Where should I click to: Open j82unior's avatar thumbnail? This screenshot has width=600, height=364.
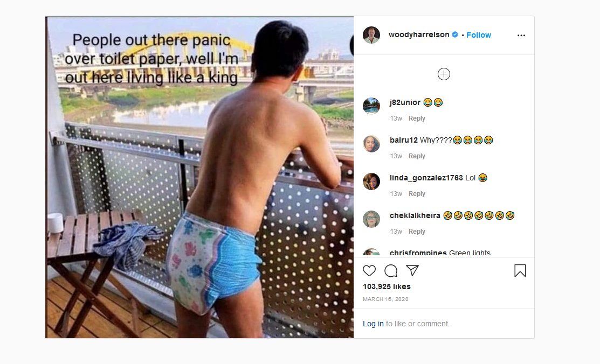[x=371, y=106]
